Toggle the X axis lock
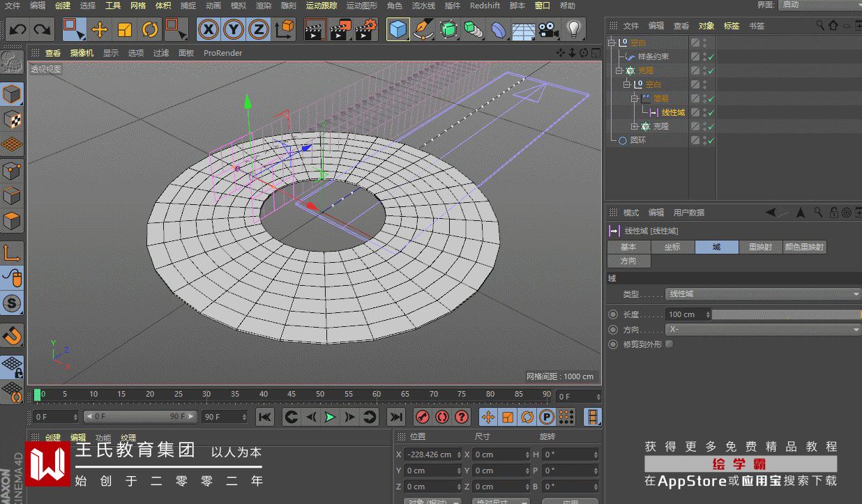Screen dimensions: 862x504 click(208, 29)
